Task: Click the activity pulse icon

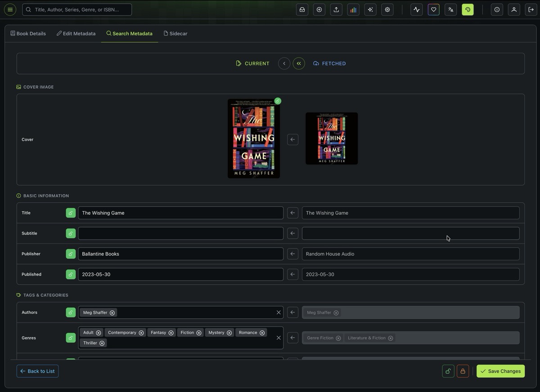Action: [x=416, y=9]
